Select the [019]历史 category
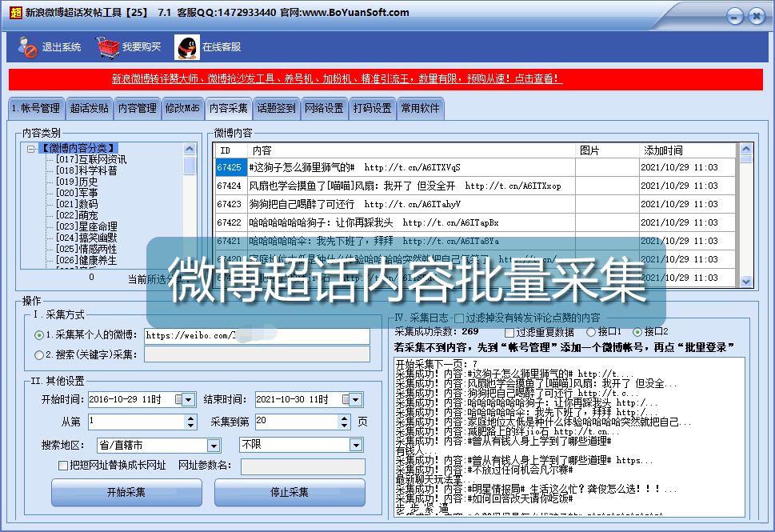The height and width of the screenshot is (532, 775). click(x=77, y=182)
